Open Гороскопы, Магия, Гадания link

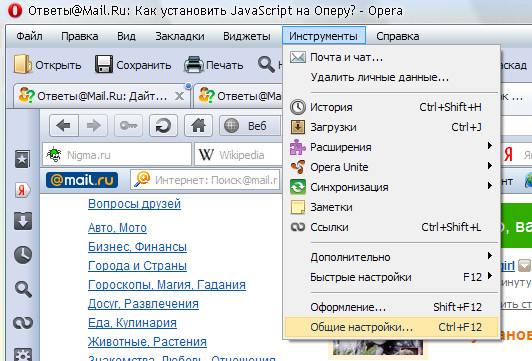click(x=167, y=285)
